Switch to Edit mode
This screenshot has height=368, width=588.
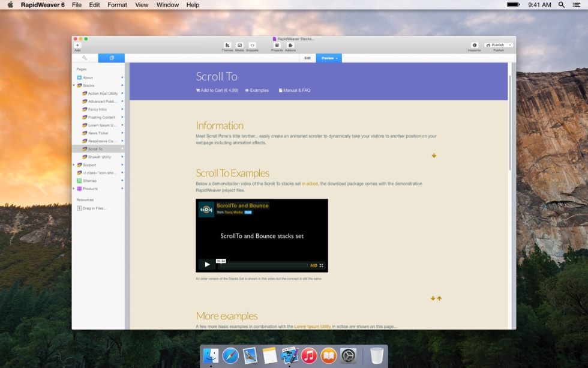pyautogui.click(x=307, y=58)
